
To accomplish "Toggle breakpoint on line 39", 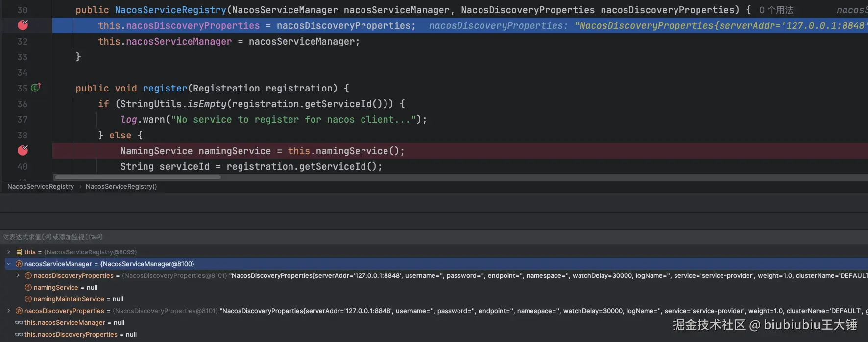I will click(23, 150).
